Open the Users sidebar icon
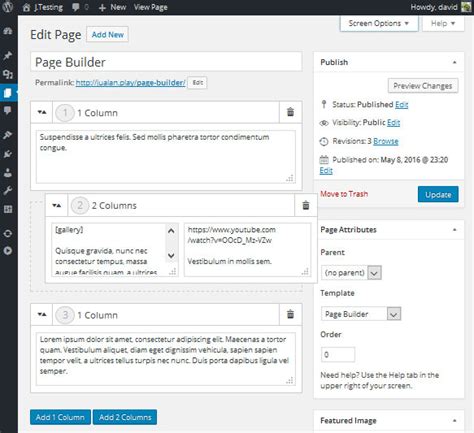Viewport: 474px width, 433px height. [x=8, y=172]
